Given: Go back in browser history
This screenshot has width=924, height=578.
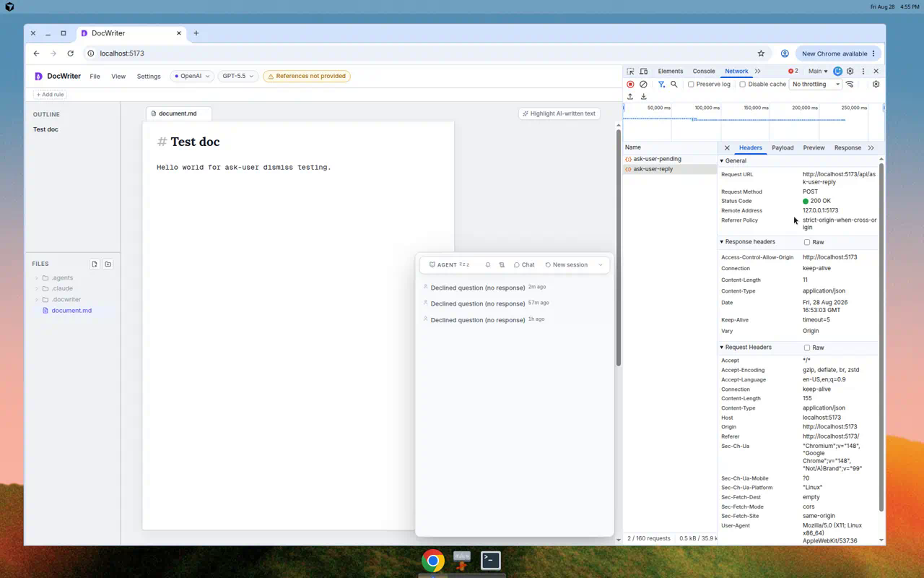Looking at the screenshot, I should pos(36,53).
